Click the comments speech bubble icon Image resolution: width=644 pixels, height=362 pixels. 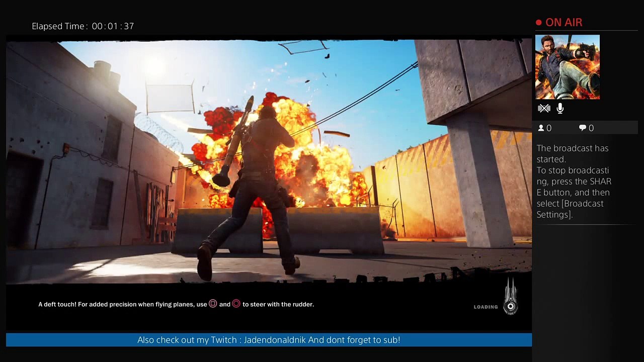[583, 128]
